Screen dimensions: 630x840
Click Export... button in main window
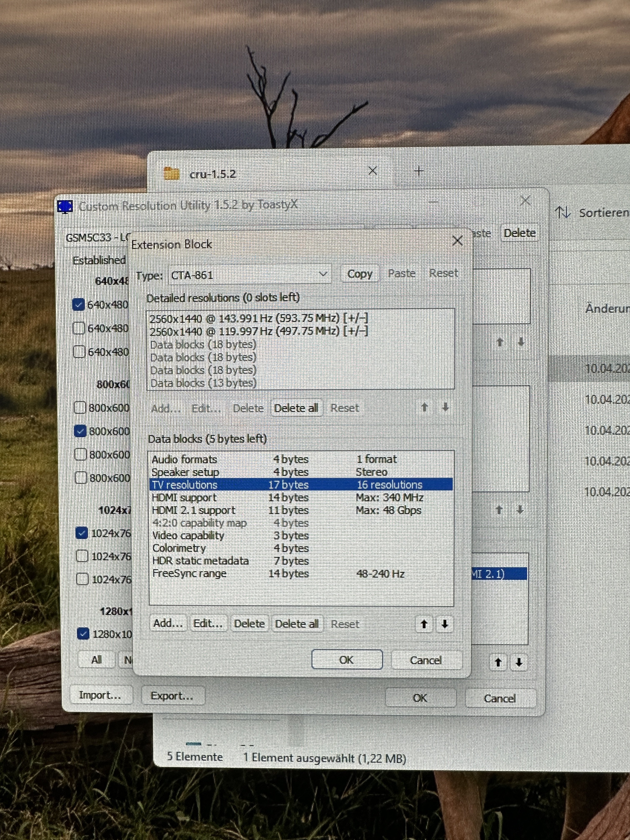172,696
